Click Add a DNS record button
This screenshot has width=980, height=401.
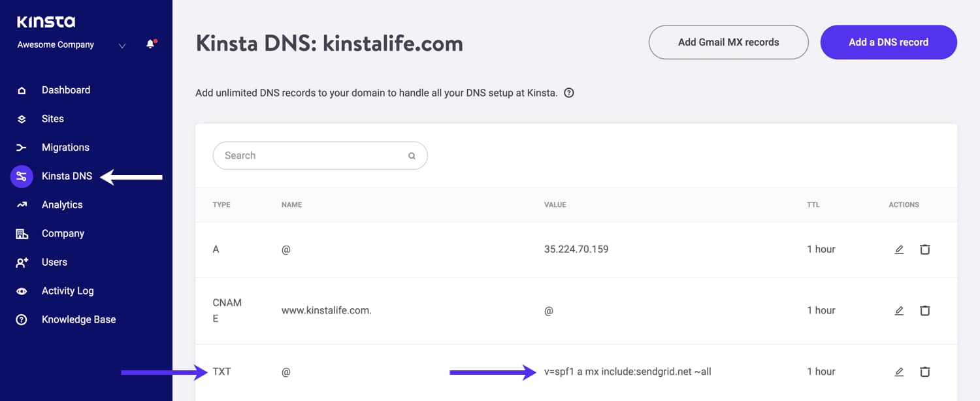(x=889, y=42)
